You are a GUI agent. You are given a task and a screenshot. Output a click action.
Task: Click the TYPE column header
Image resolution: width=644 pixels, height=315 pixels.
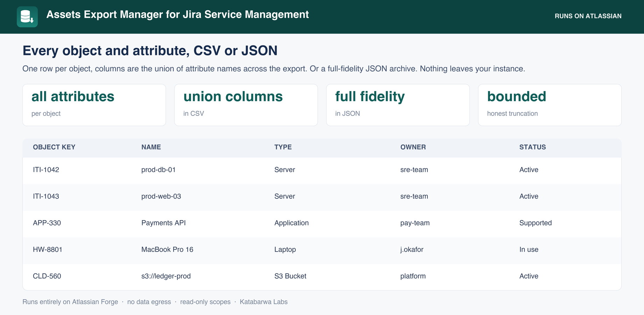pos(283,147)
